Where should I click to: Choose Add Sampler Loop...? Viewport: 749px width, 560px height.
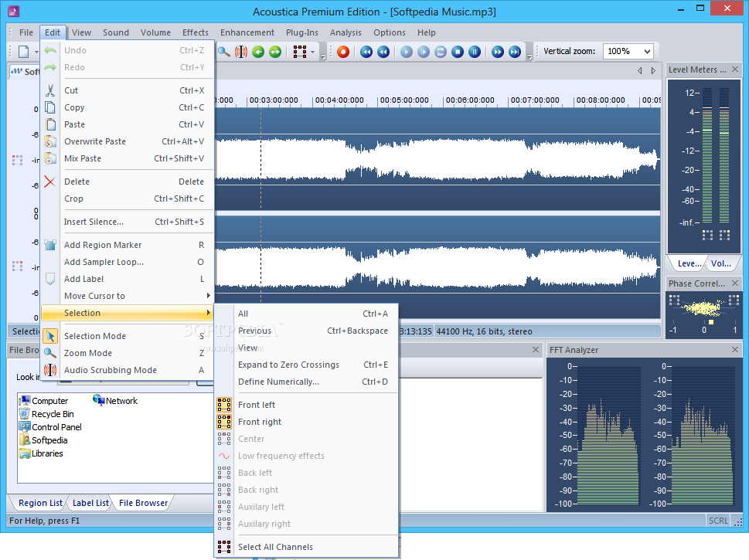[x=128, y=262]
